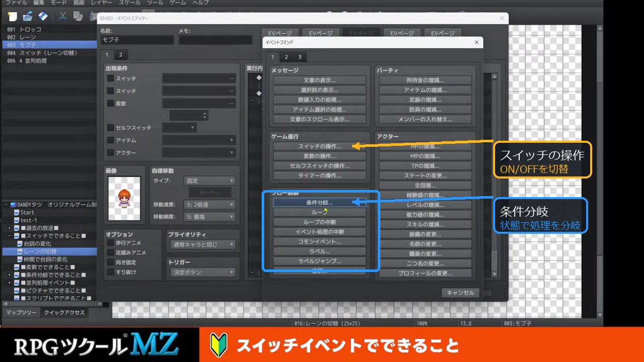Click the キャンセル button
Screen dimensions: 644x362
[x=460, y=293]
